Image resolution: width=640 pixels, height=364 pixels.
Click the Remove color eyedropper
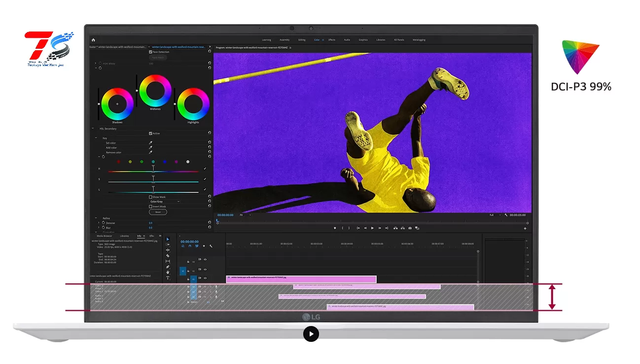pos(151,153)
